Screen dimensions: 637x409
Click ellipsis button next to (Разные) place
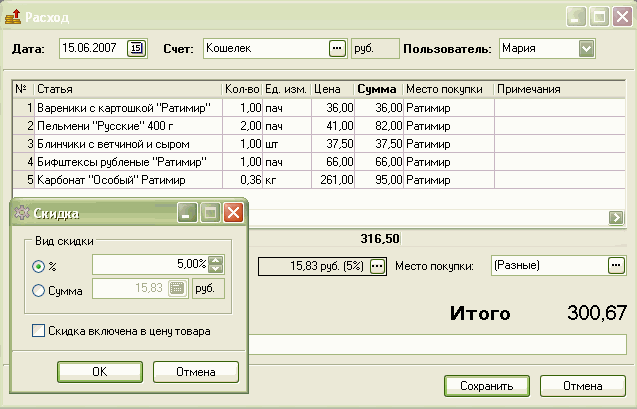tap(616, 265)
